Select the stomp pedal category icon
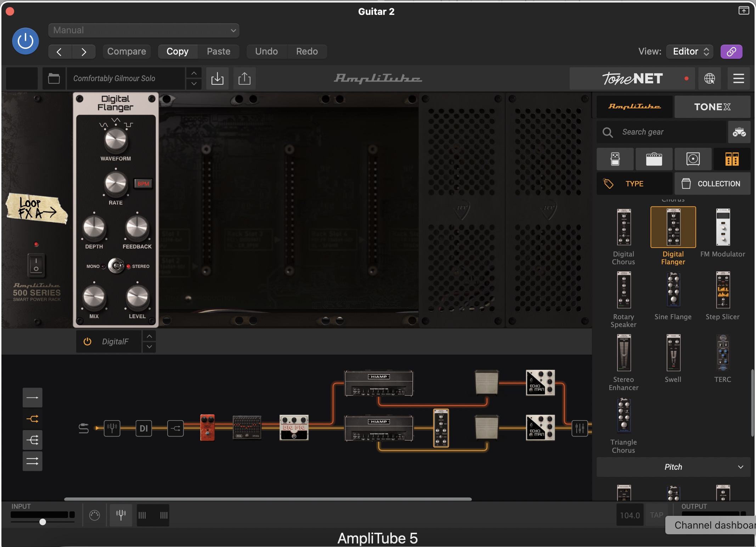The image size is (756, 547). click(x=615, y=159)
